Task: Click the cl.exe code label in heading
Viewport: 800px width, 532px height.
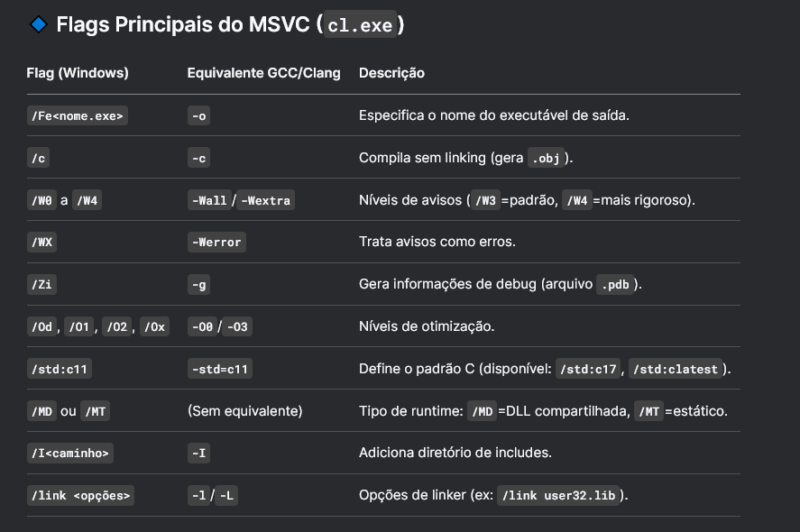Action: pyautogui.click(x=361, y=26)
